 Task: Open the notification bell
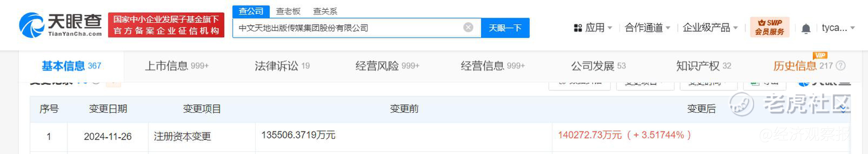coord(806,28)
